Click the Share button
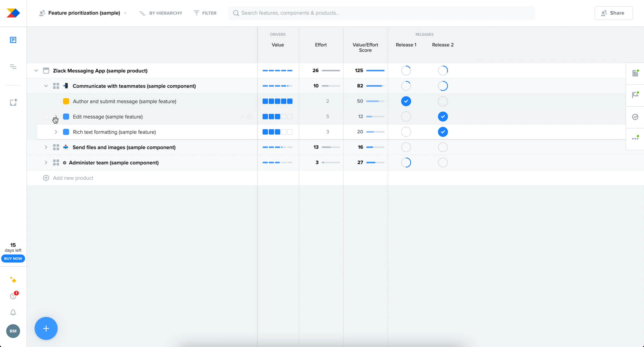 pos(613,13)
